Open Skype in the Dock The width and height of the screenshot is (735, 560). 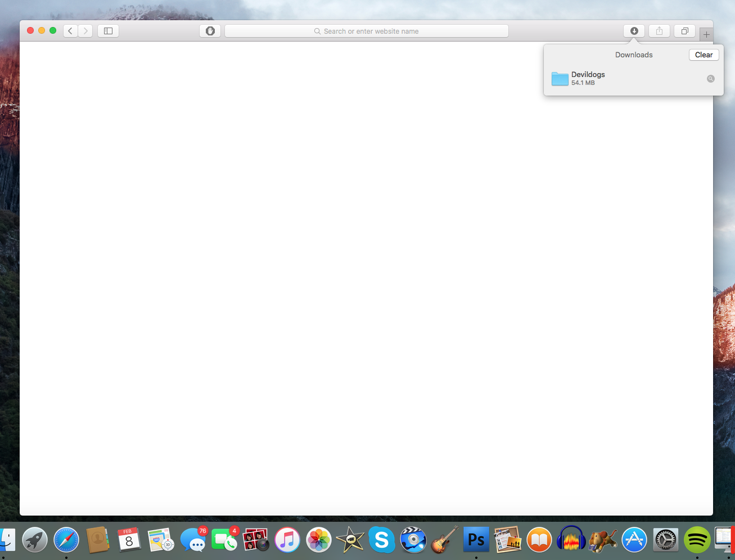point(381,540)
